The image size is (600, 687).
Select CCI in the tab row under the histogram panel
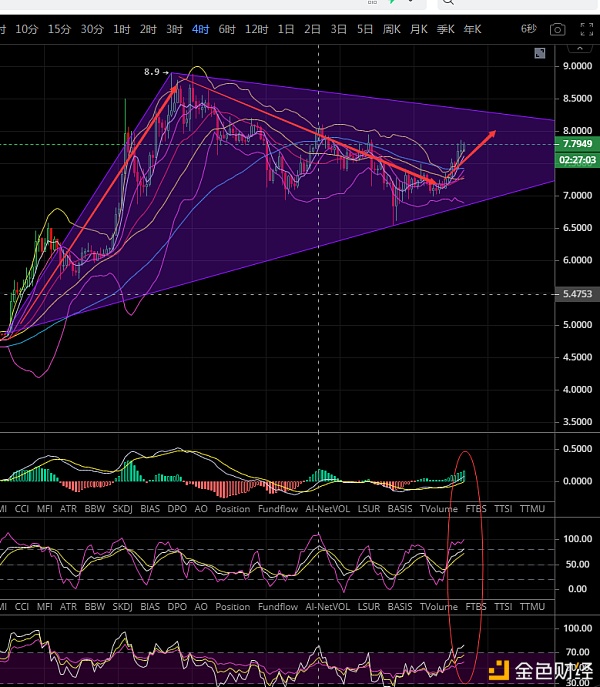point(22,509)
